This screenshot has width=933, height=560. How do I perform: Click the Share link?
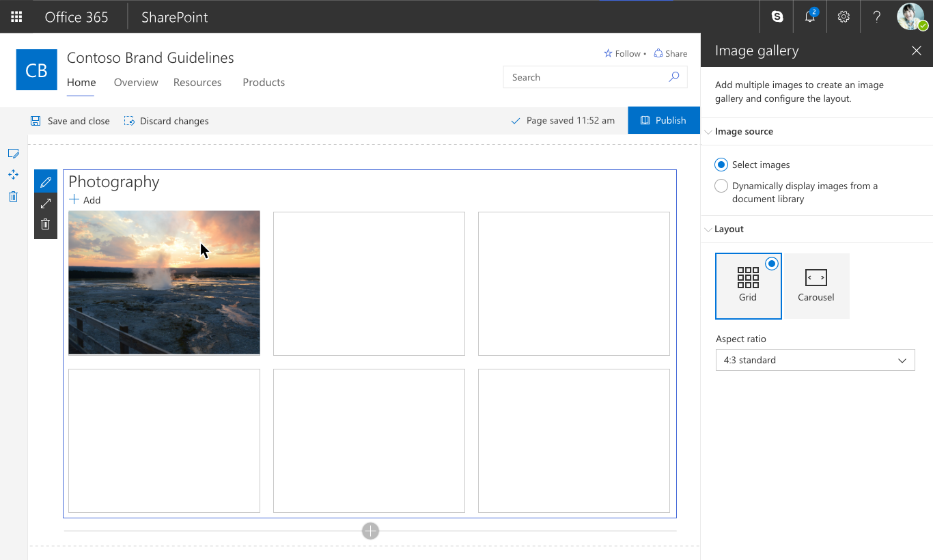[x=671, y=53]
